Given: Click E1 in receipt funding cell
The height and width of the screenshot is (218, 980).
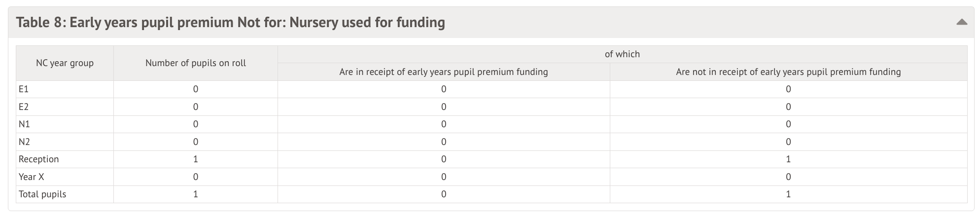Looking at the screenshot, I should click(443, 89).
